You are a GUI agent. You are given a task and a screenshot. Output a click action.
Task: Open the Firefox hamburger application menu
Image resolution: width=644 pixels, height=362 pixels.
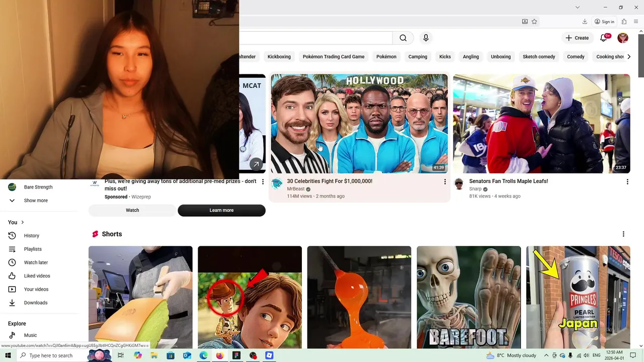[636, 22]
